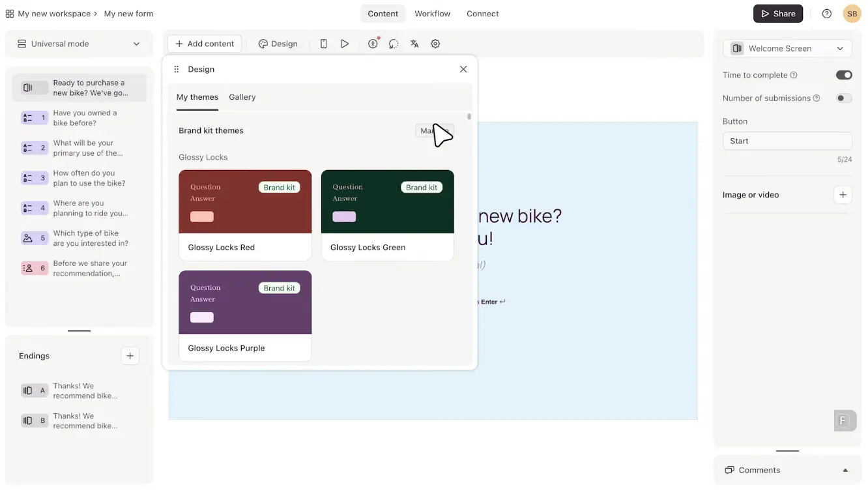
Task: Open the translation languages icon
Action: [x=414, y=44]
